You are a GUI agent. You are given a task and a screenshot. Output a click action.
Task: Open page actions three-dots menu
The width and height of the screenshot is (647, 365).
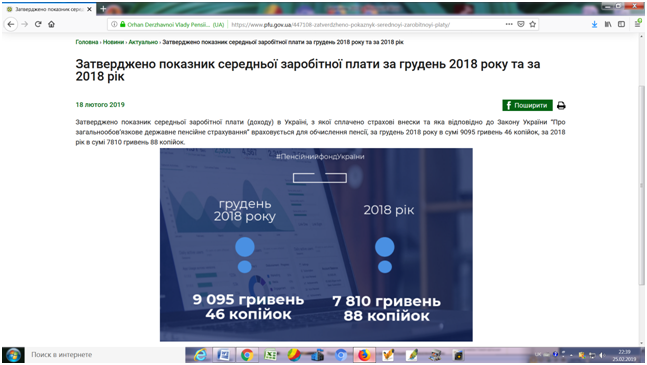pos(509,24)
